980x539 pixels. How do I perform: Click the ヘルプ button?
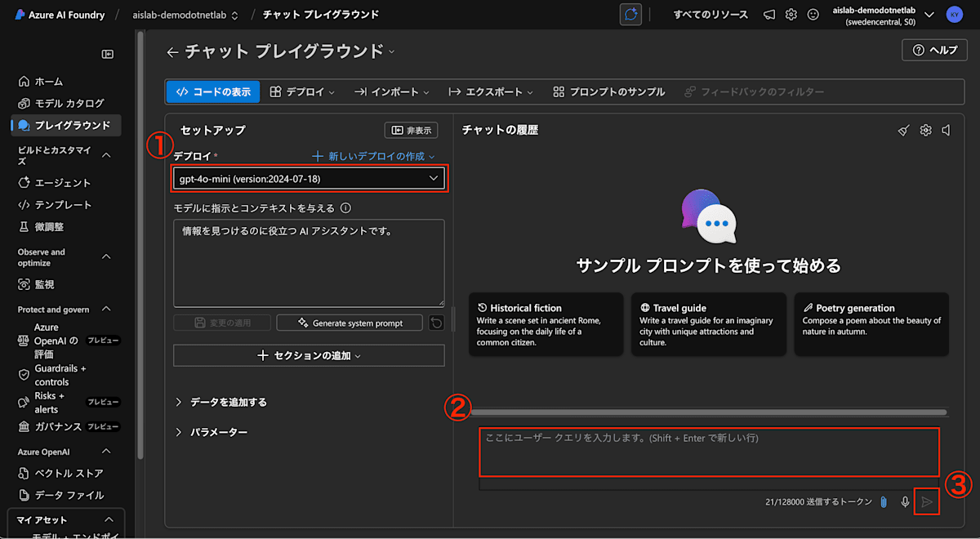click(934, 50)
